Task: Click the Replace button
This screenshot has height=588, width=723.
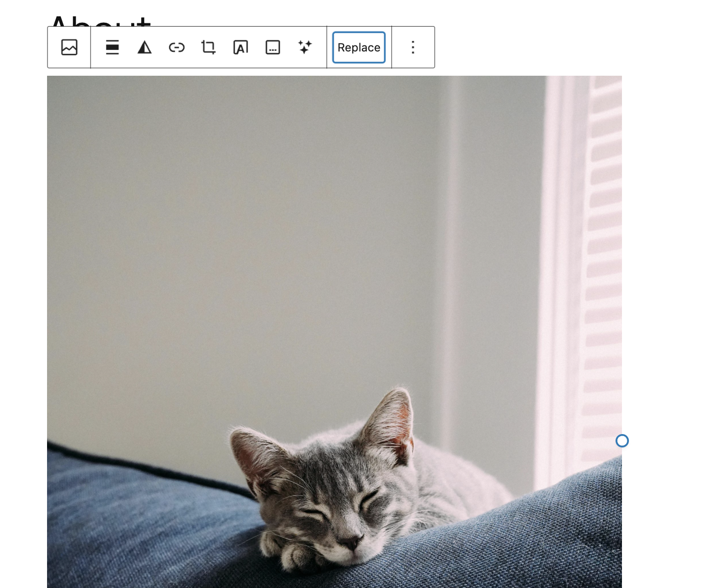Action: (359, 48)
